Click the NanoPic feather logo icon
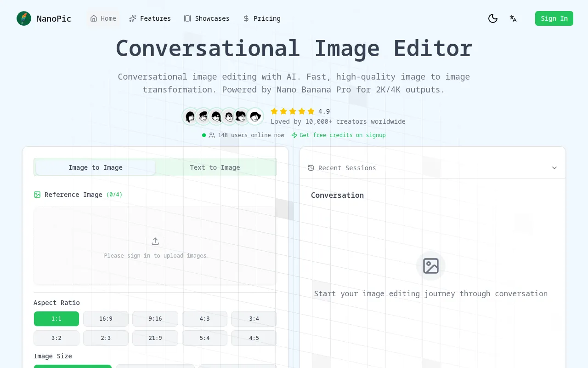This screenshot has height=368, width=588. pyautogui.click(x=24, y=18)
